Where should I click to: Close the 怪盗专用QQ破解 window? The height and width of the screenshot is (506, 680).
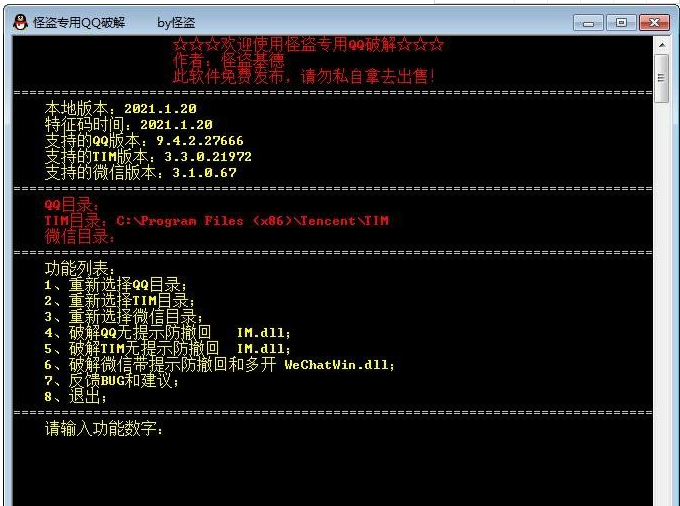click(654, 23)
